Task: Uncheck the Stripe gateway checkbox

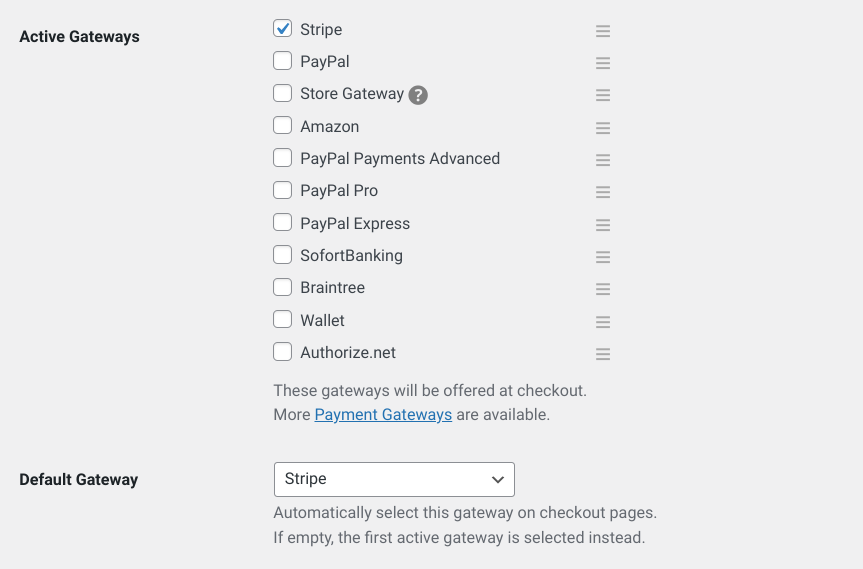Action: click(282, 28)
